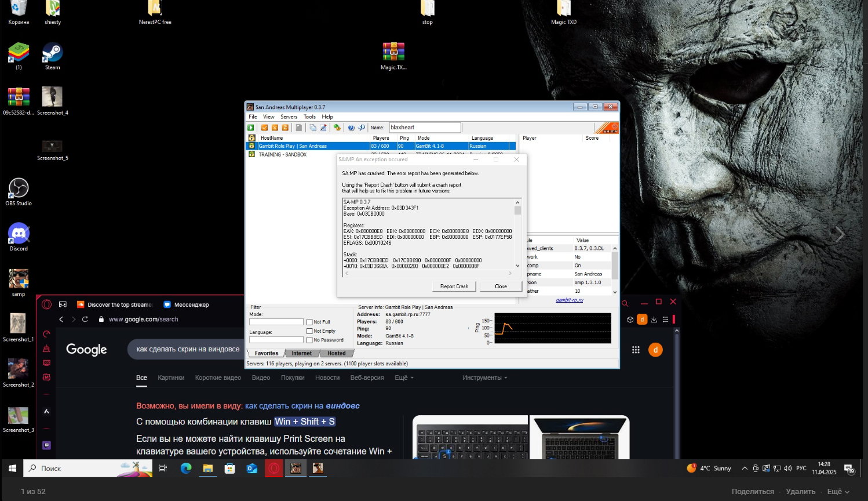Click Opera icon in the Windows taskbar
Screen dimensions: 868x501
274,469
